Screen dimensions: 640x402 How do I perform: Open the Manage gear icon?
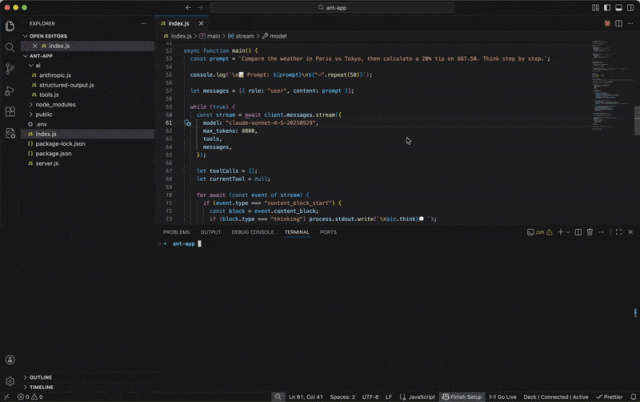[10, 381]
